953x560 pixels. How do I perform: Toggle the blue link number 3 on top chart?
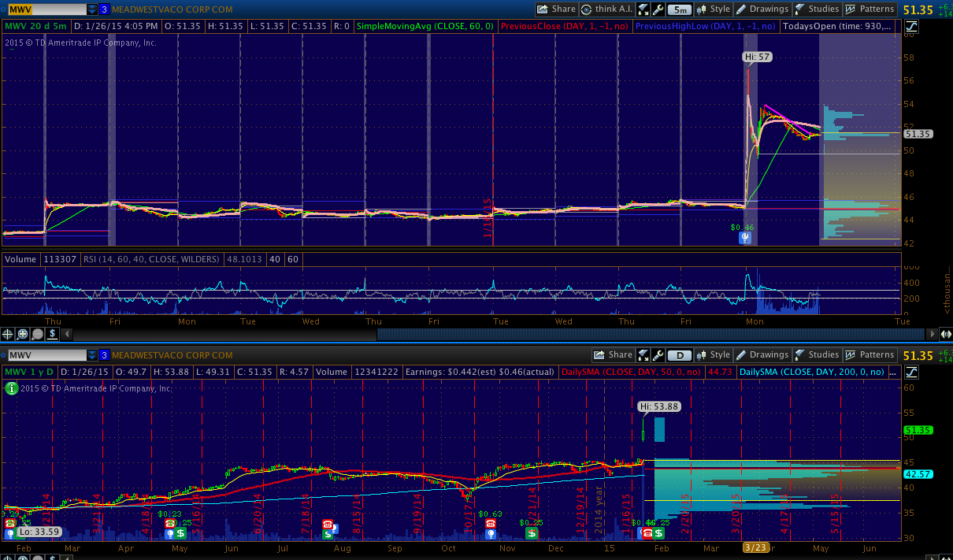point(104,9)
